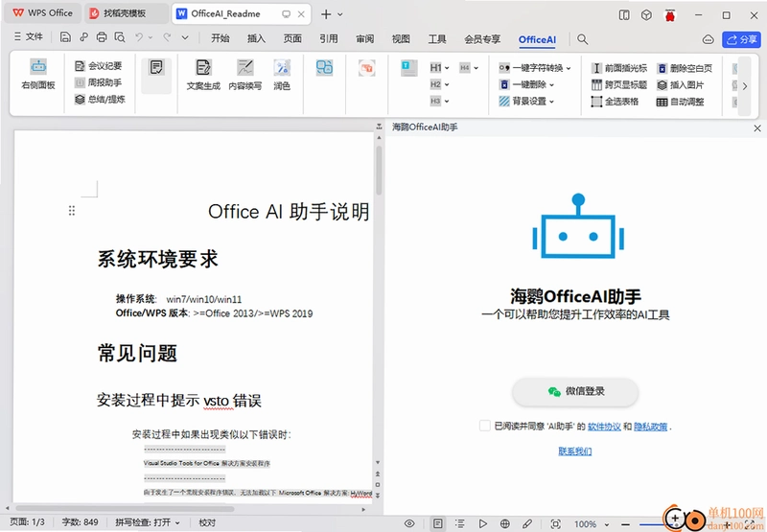Switch to the 审阅 tab
The height and width of the screenshot is (532, 767).
[365, 38]
